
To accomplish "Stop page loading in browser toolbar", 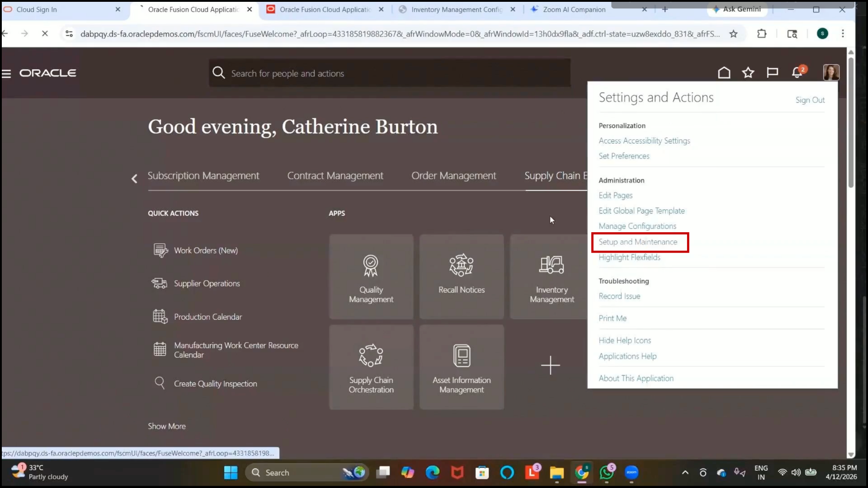I will [x=45, y=33].
